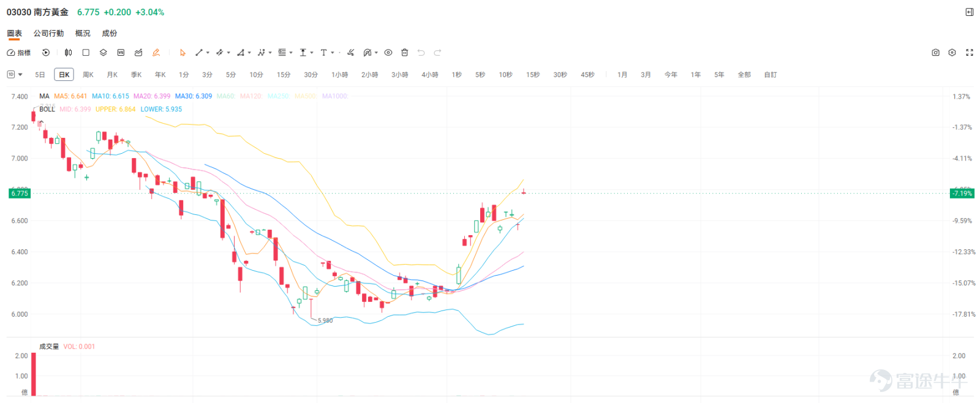This screenshot has height=403, width=980.
Task: Select the 周K period tab
Action: 88,75
